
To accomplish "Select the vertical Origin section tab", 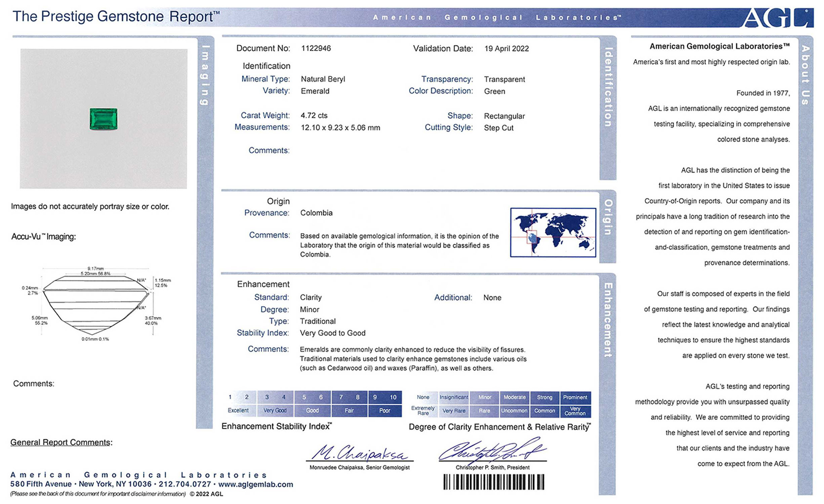I will [x=608, y=217].
